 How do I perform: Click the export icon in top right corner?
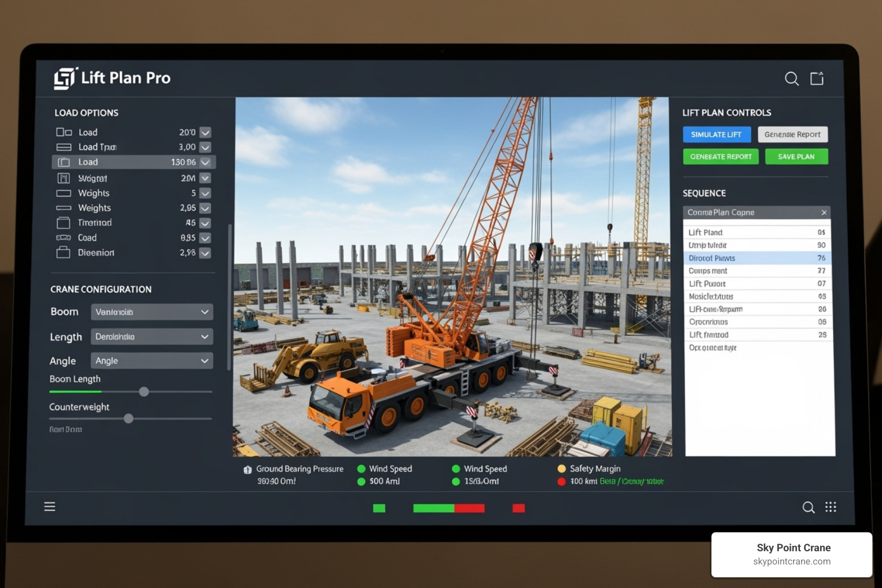tap(817, 78)
